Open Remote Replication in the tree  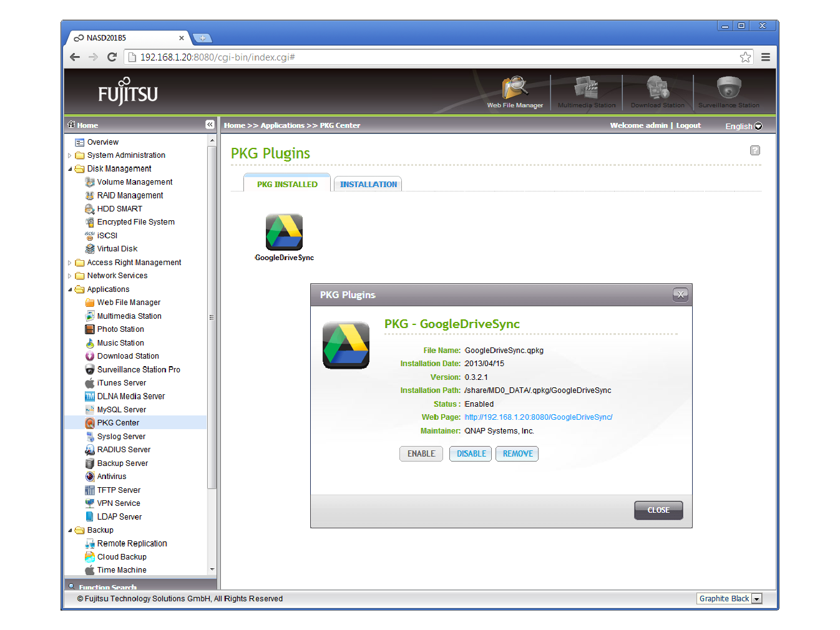[132, 544]
